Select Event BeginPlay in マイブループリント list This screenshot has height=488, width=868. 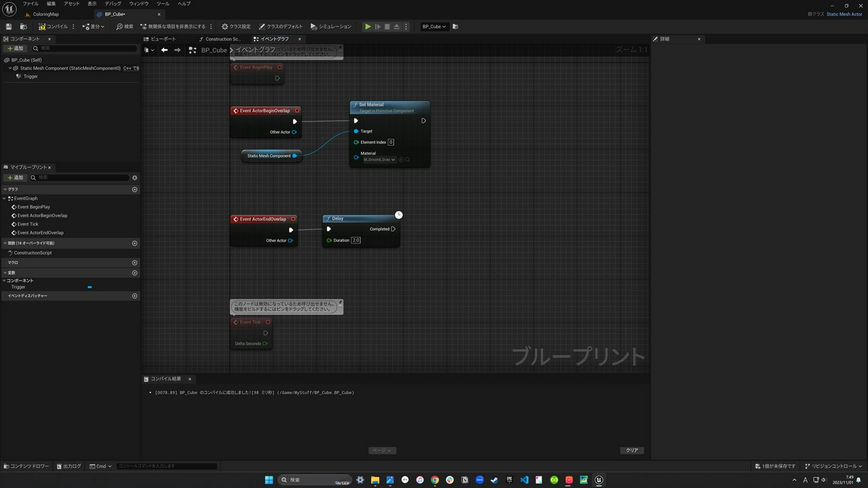[x=34, y=207]
